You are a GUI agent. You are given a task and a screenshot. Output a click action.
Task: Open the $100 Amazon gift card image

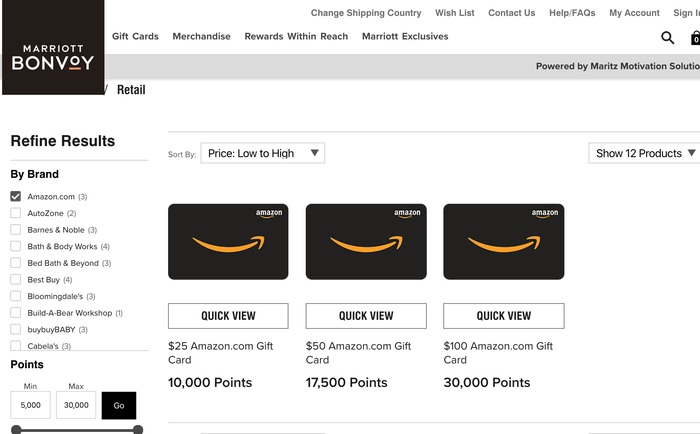[504, 242]
